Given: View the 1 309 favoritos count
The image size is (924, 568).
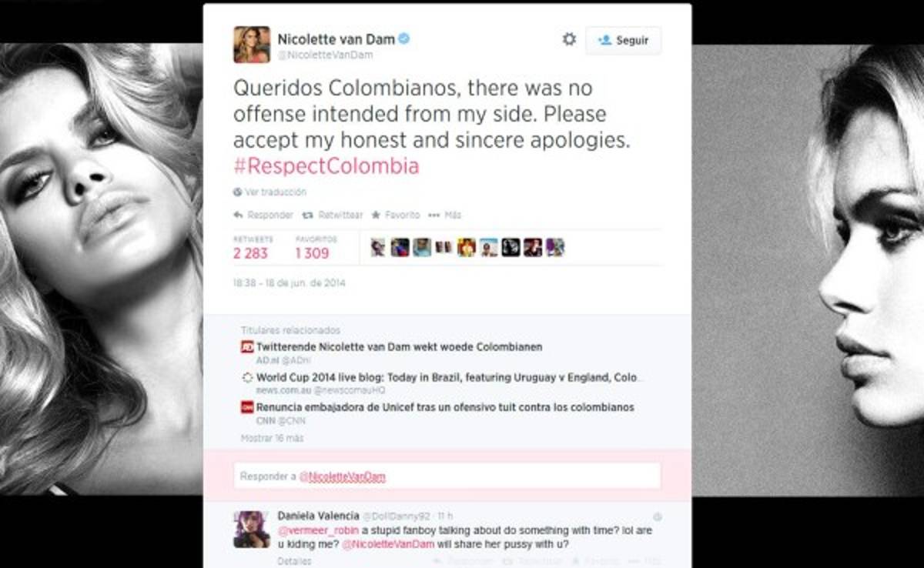Looking at the screenshot, I should pos(313,253).
